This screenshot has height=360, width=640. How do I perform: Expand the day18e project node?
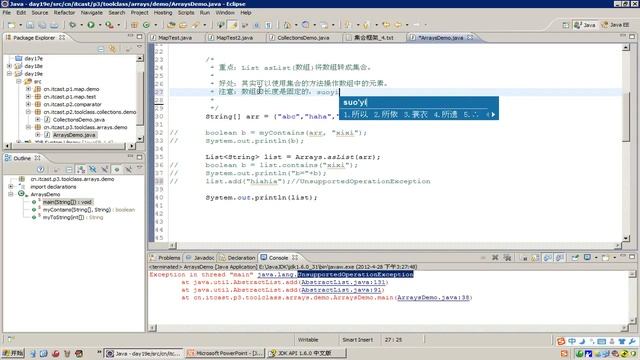click(9, 66)
